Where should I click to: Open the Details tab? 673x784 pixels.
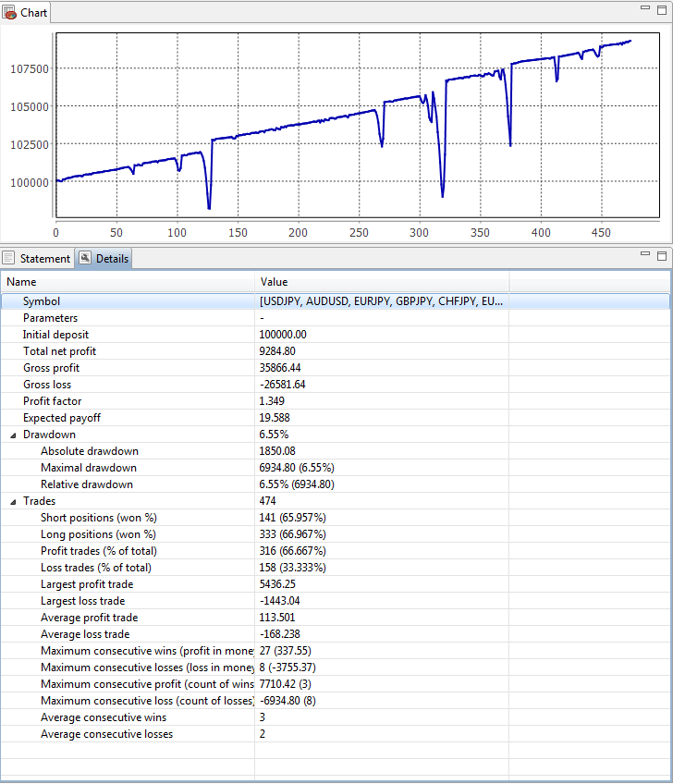pos(112,258)
